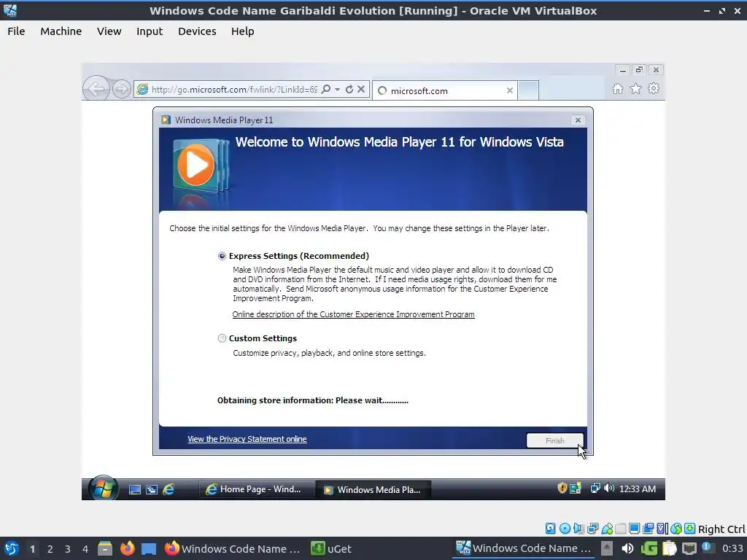Open the Internet Explorer Tools gear
The image size is (747, 560).
click(654, 88)
